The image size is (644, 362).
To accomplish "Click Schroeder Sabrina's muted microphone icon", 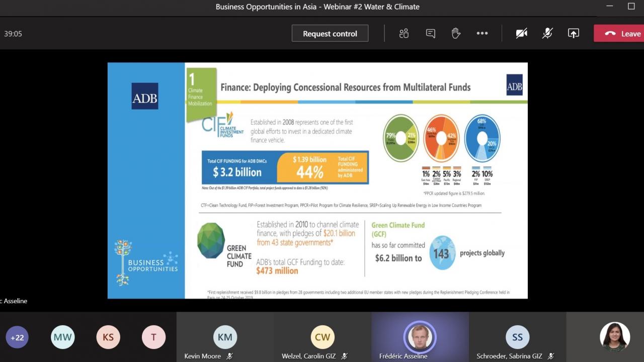I will [551, 356].
